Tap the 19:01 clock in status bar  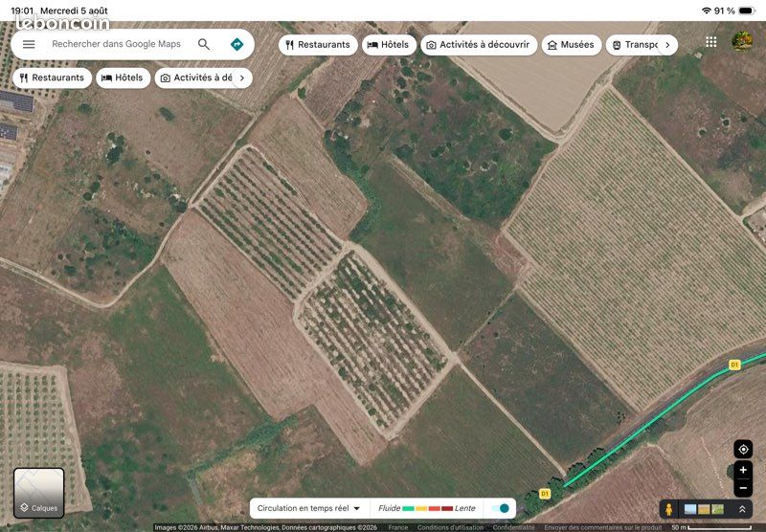tap(22, 11)
